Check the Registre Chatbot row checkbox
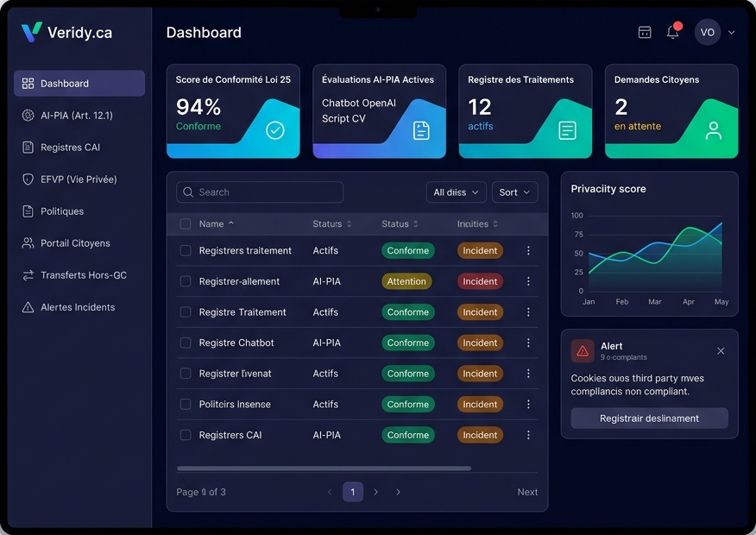The image size is (756, 535). point(186,343)
